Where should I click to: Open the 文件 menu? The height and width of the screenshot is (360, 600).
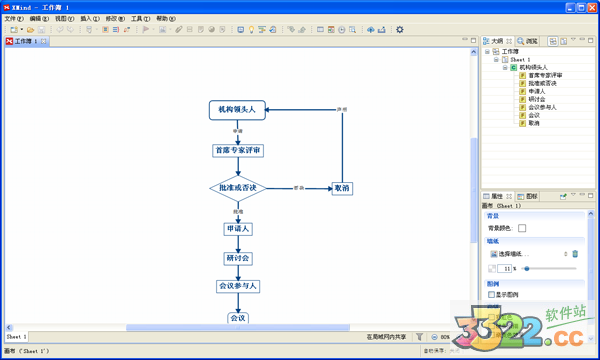14,18
